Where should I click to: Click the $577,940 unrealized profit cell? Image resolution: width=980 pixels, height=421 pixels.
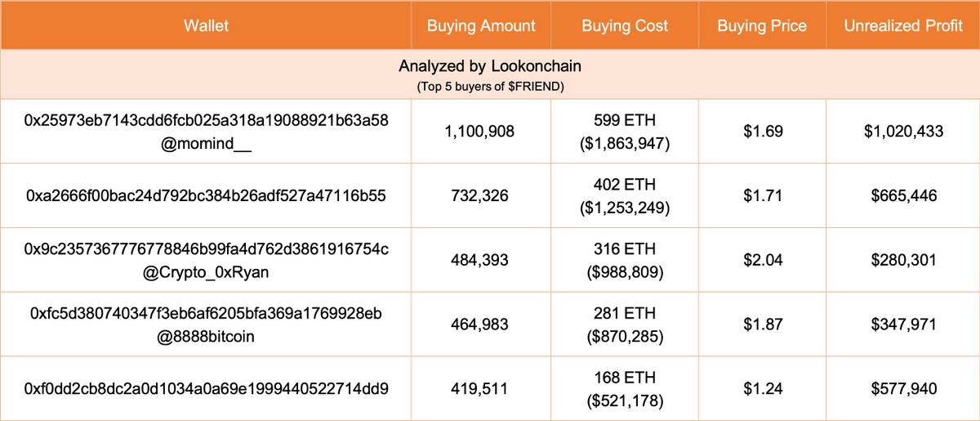point(904,389)
